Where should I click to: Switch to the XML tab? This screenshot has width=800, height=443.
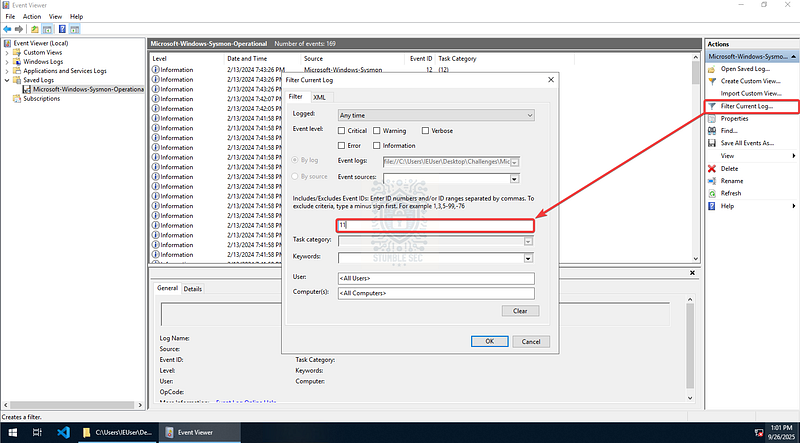coord(319,97)
